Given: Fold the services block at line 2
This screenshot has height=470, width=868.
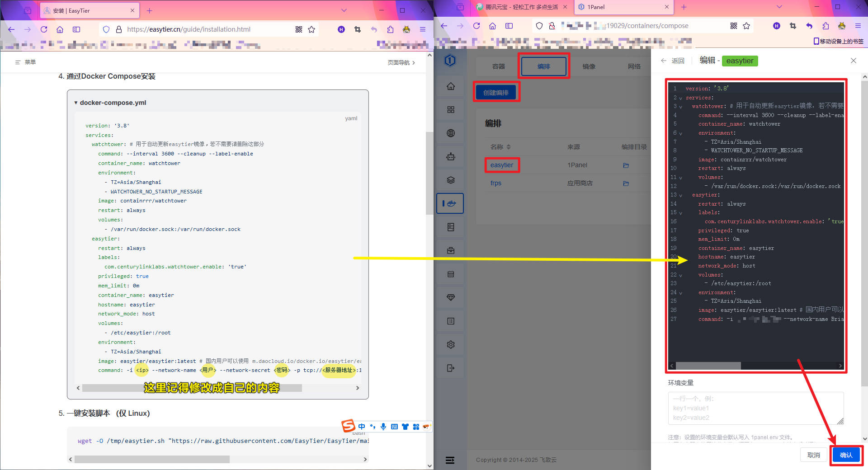Looking at the screenshot, I should 680,98.
